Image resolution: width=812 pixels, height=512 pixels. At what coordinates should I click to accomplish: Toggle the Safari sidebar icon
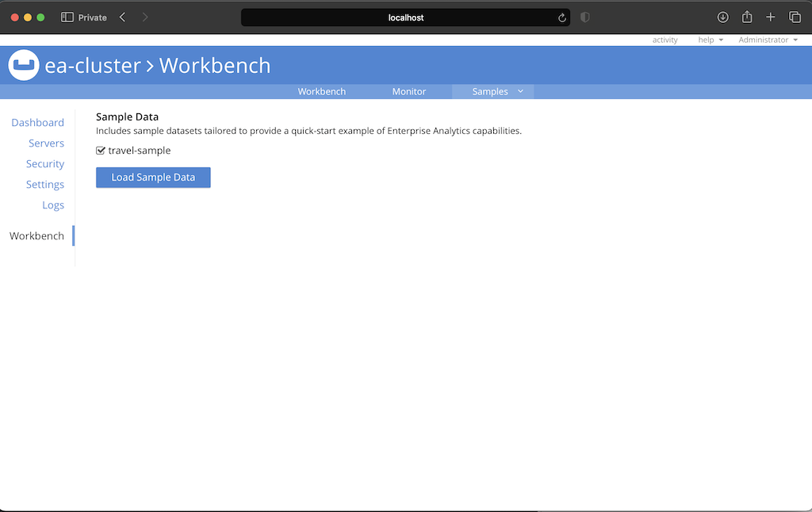coord(67,17)
